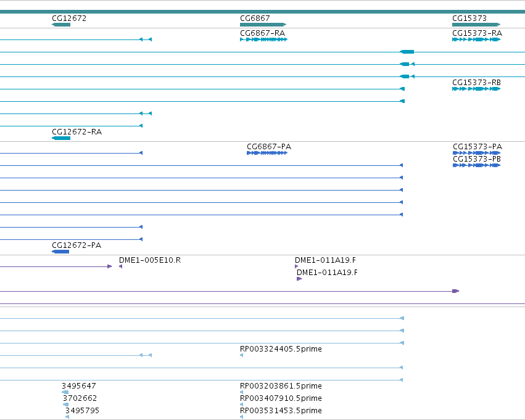The image size is (525, 420).
Task: Click the CG15373-RA label text
Action: tap(477, 33)
